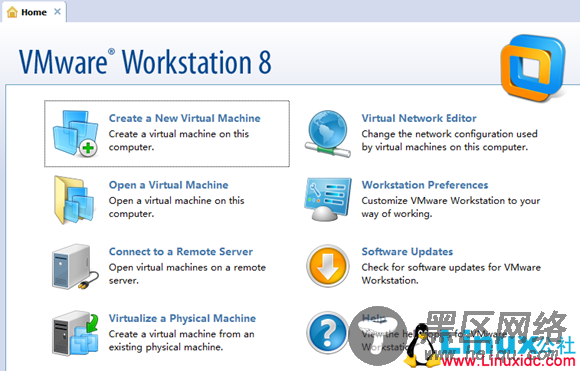Click the Open a Virtual Machine folder icon
The height and width of the screenshot is (371, 580).
coord(74,200)
